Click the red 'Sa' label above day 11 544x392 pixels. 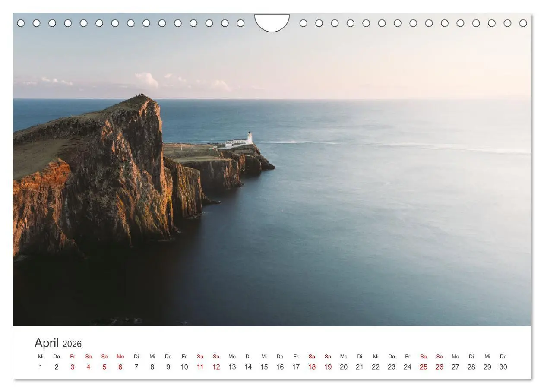200,357
